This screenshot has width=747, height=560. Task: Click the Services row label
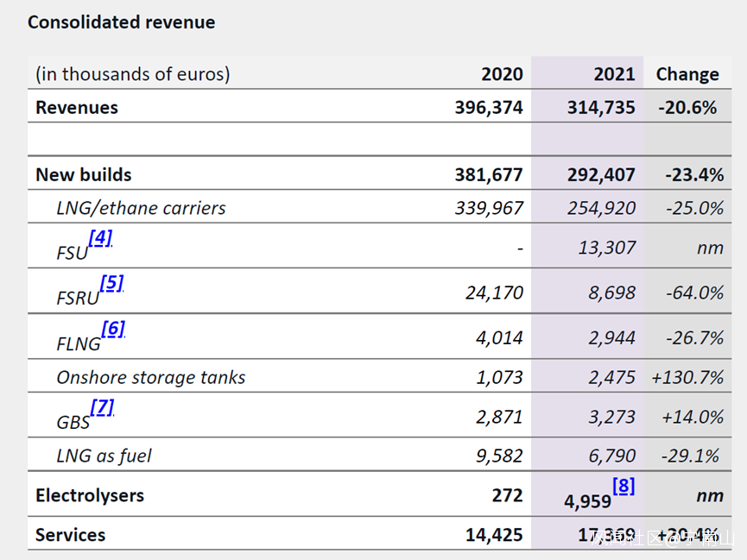[x=71, y=535]
